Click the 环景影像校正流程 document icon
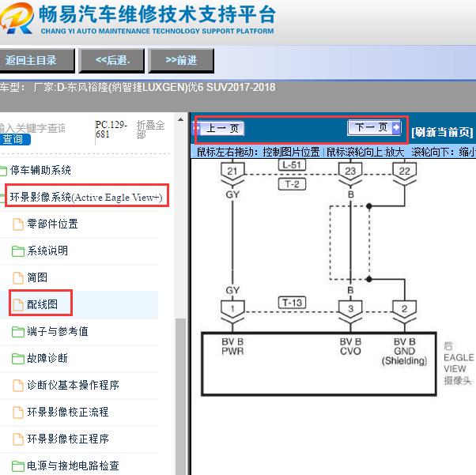The height and width of the screenshot is (475, 476). click(18, 413)
